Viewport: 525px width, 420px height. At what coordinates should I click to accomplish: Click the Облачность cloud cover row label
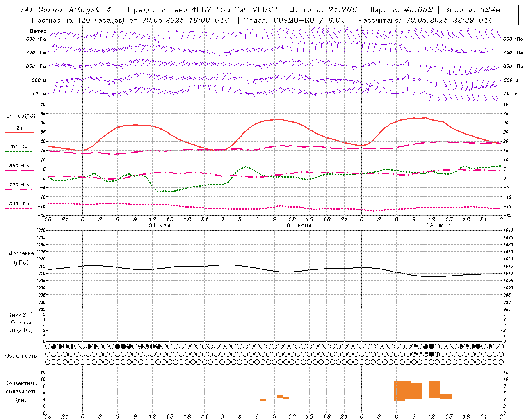click(21, 356)
